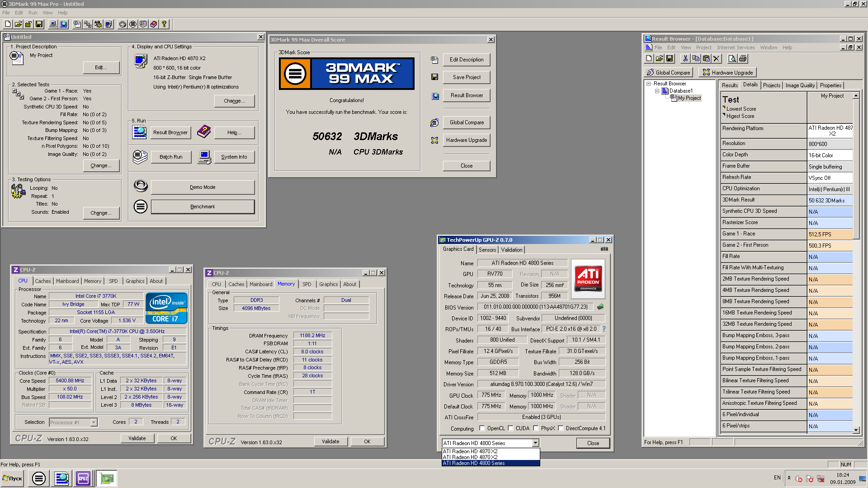Click the Project Description toolbar icon
The image size is (868, 488).
(x=77, y=24)
